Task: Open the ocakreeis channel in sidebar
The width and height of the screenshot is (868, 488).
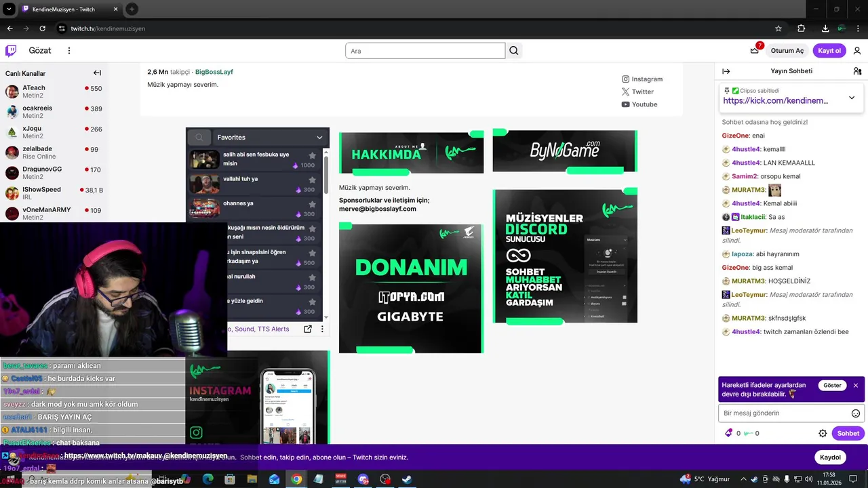Action: (53, 112)
